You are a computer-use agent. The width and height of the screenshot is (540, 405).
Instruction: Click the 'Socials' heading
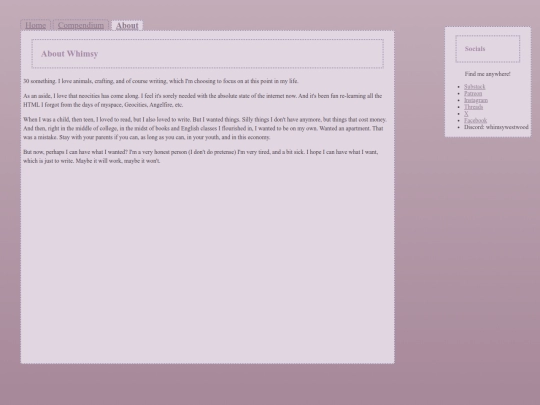[x=475, y=49]
